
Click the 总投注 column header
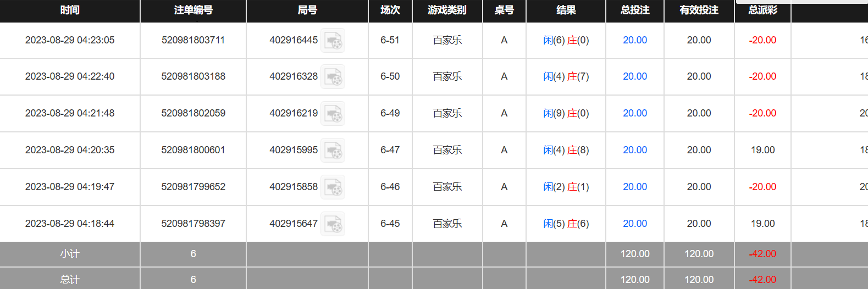click(x=635, y=10)
